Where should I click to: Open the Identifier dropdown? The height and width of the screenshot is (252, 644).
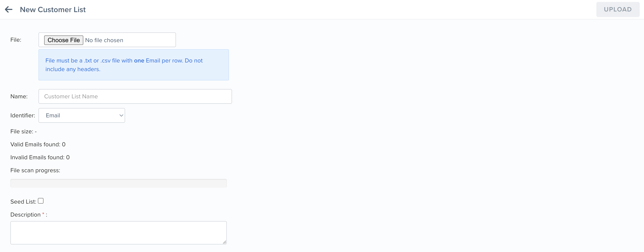[x=82, y=115]
